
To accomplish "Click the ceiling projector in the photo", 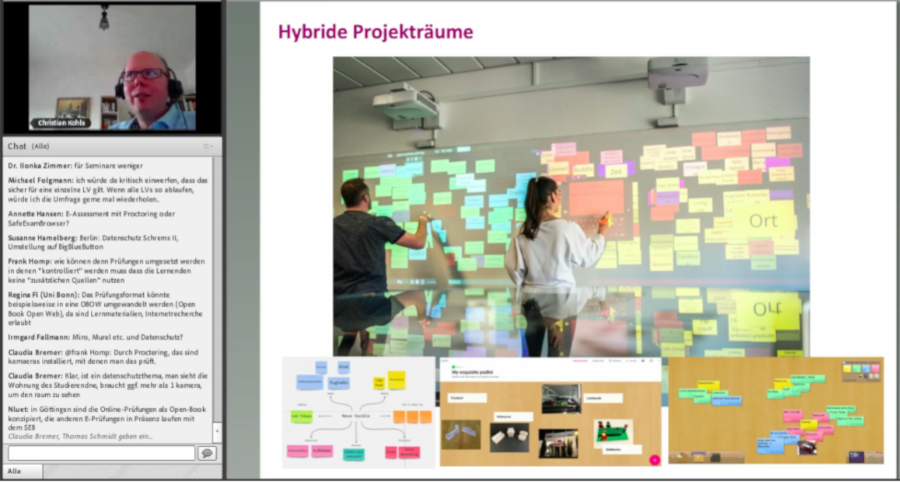I will click(x=407, y=102).
